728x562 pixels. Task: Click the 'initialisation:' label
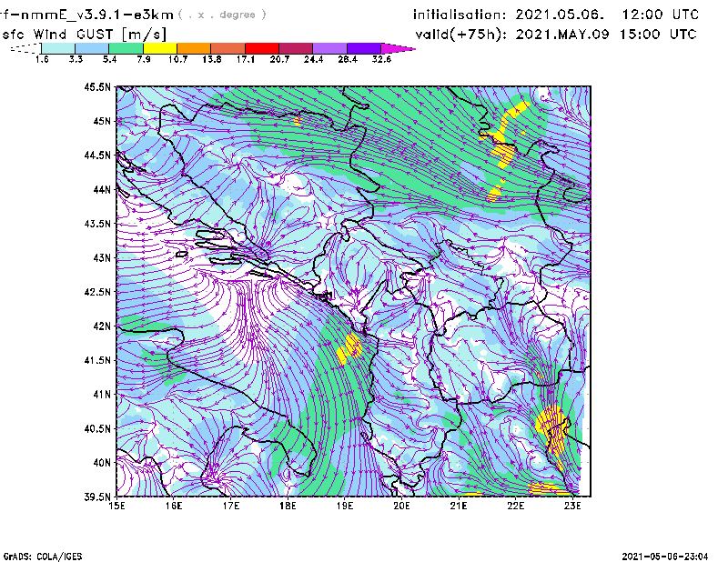coord(460,15)
